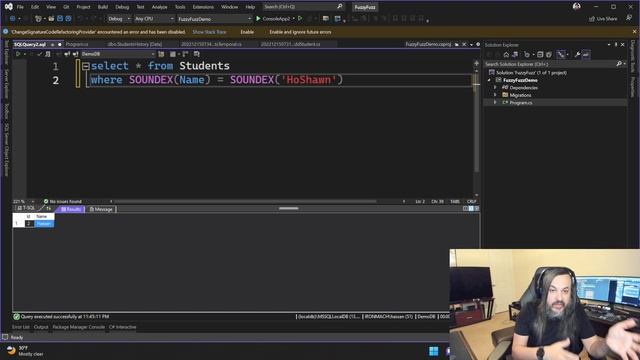Open the Any CPU platform dropdown

(154, 19)
